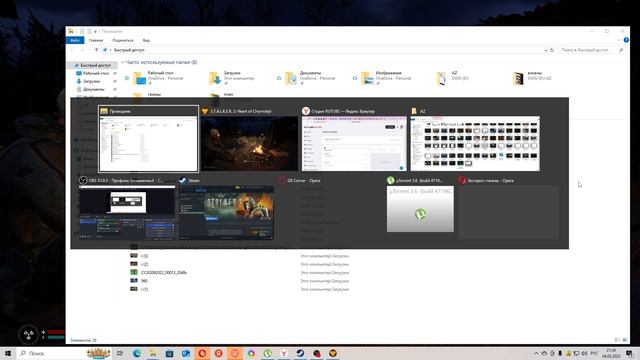
Task: Open the notification center icon
Action: pos(629,353)
